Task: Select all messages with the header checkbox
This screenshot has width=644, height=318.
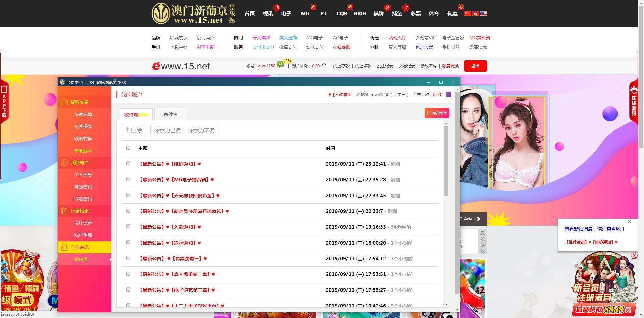Action: [128, 148]
